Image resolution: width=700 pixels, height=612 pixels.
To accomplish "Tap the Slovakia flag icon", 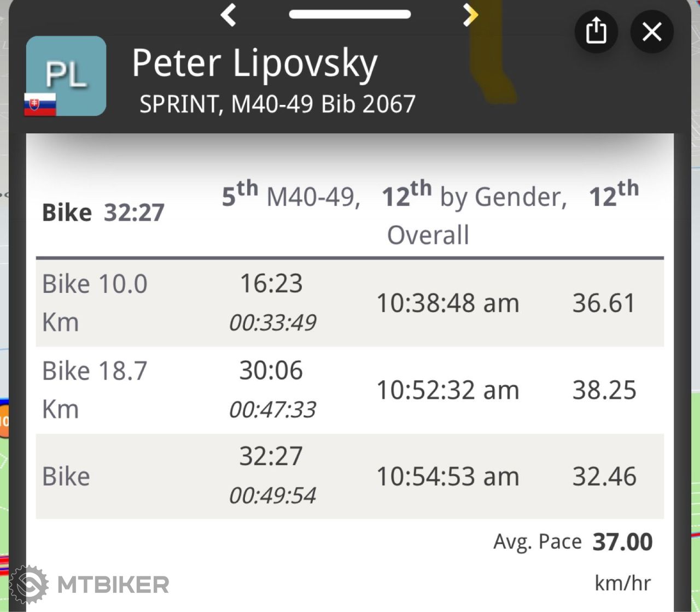I will (40, 104).
